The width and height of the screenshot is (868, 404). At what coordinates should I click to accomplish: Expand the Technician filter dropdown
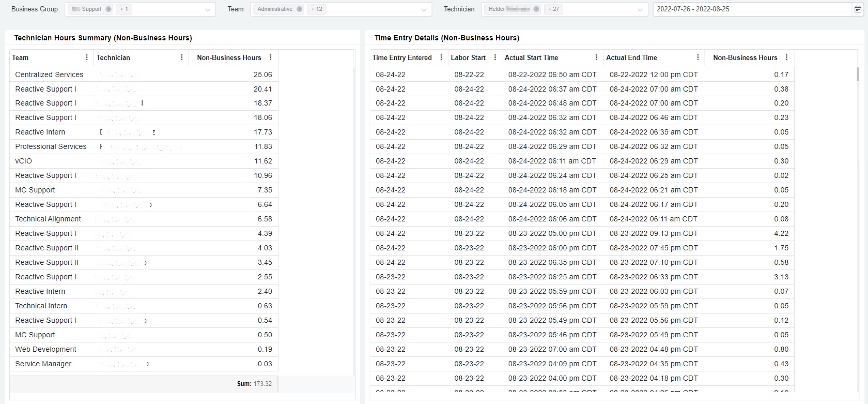pos(640,9)
